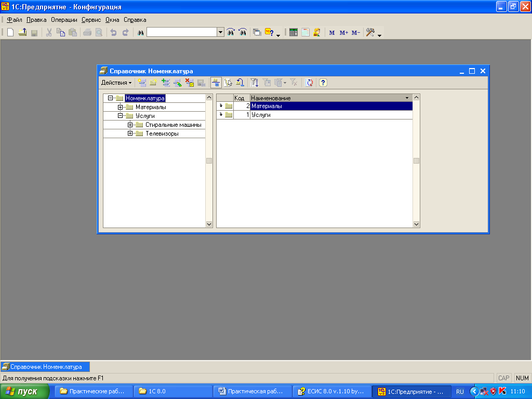This screenshot has width=532, height=399.
Task: Expand the Стиральные машины tree node
Action: coord(130,125)
